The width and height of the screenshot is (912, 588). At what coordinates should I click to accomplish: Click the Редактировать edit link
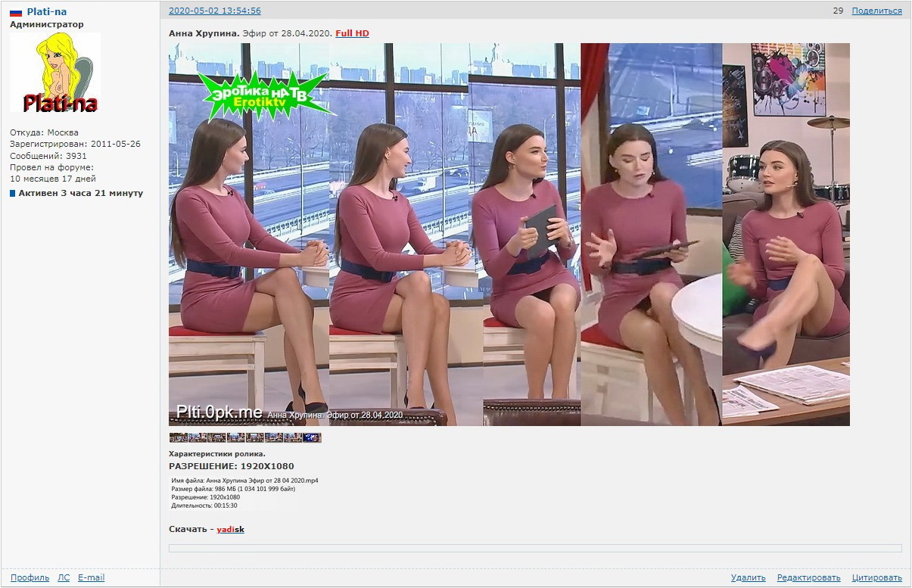808,577
